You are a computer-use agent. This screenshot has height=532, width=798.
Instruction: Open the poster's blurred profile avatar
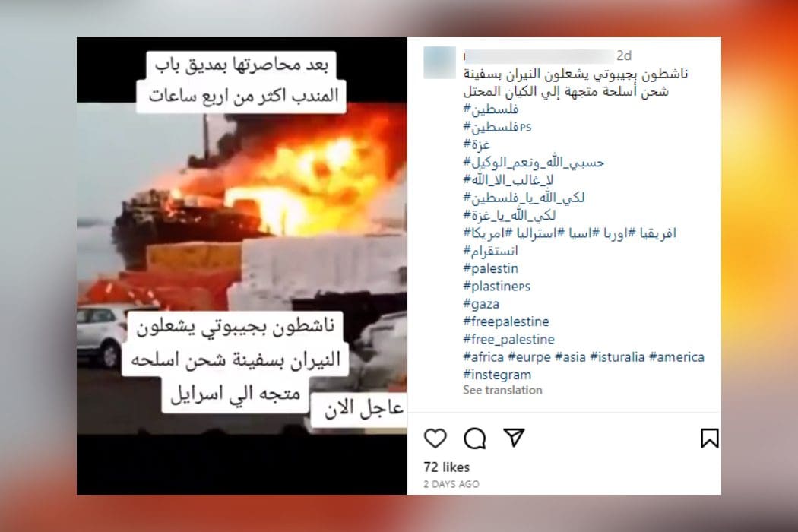point(440,62)
